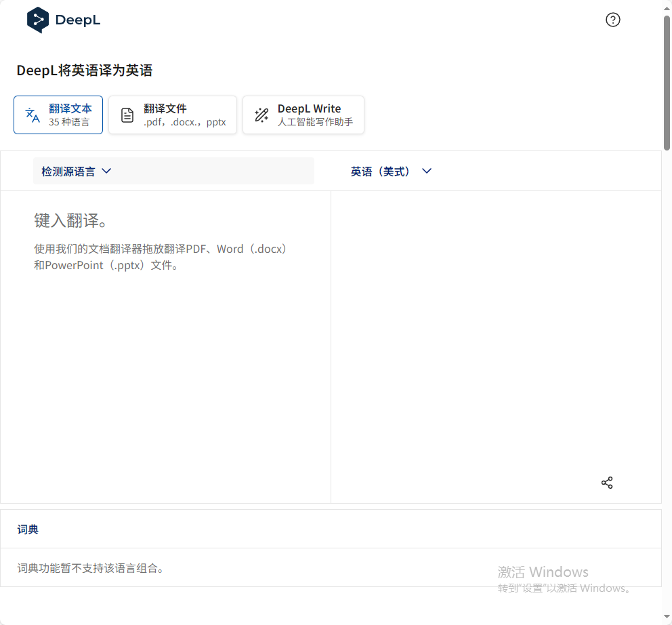The image size is (672, 625).
Task: Switch to the 翻译文件 tab
Action: click(x=173, y=115)
